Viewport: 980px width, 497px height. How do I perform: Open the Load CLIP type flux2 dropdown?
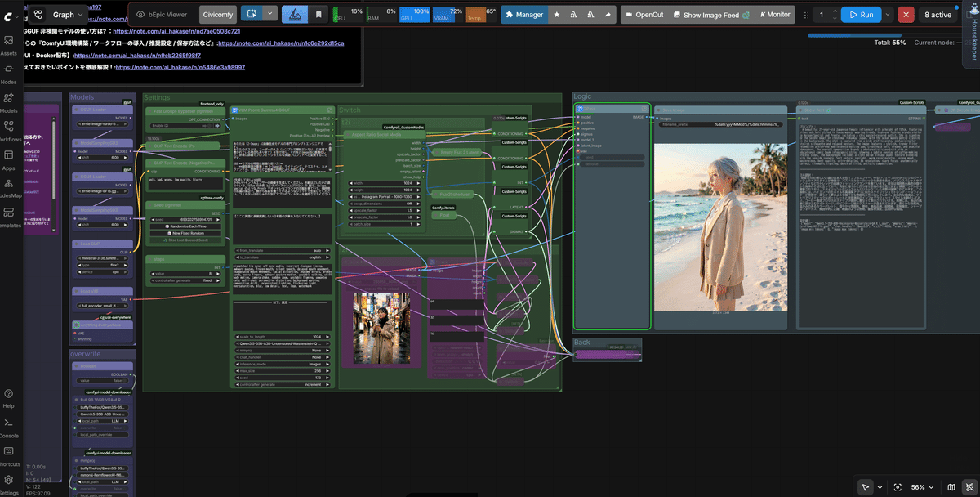pos(102,265)
